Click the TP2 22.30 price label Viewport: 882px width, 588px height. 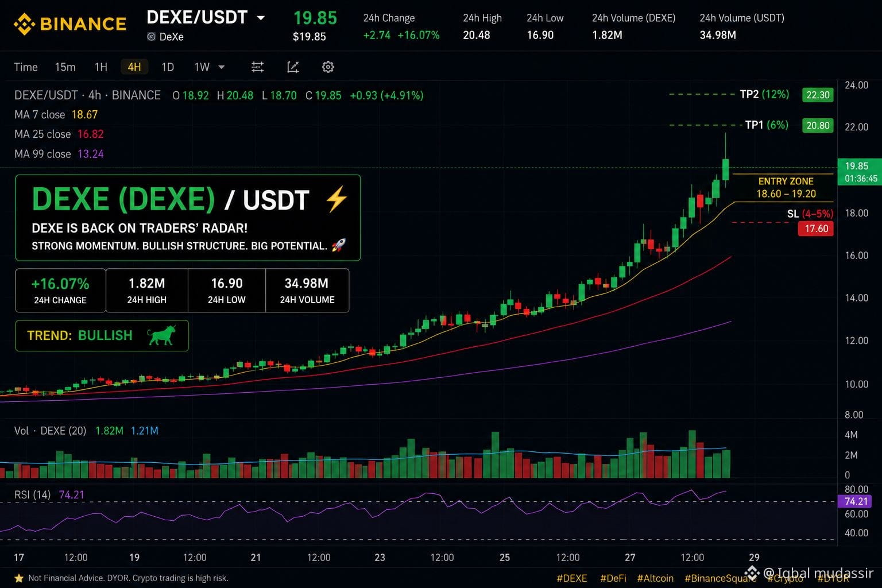tap(818, 95)
